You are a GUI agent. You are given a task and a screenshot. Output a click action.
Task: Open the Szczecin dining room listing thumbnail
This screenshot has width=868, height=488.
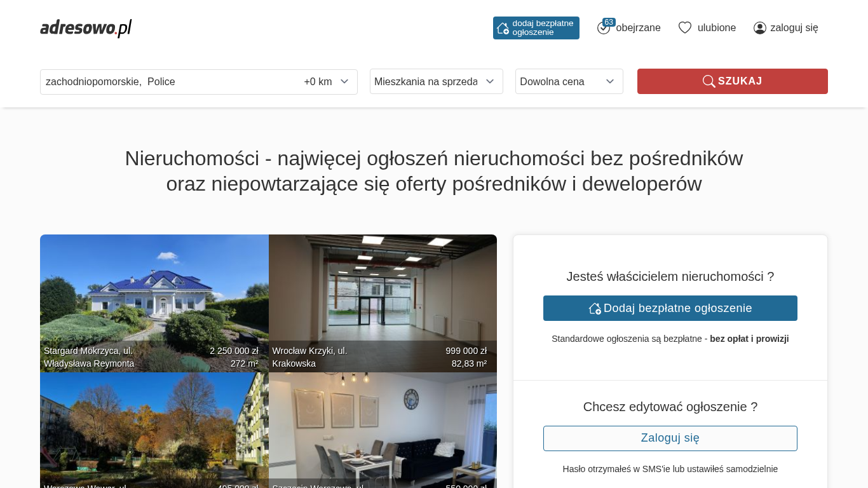[383, 430]
